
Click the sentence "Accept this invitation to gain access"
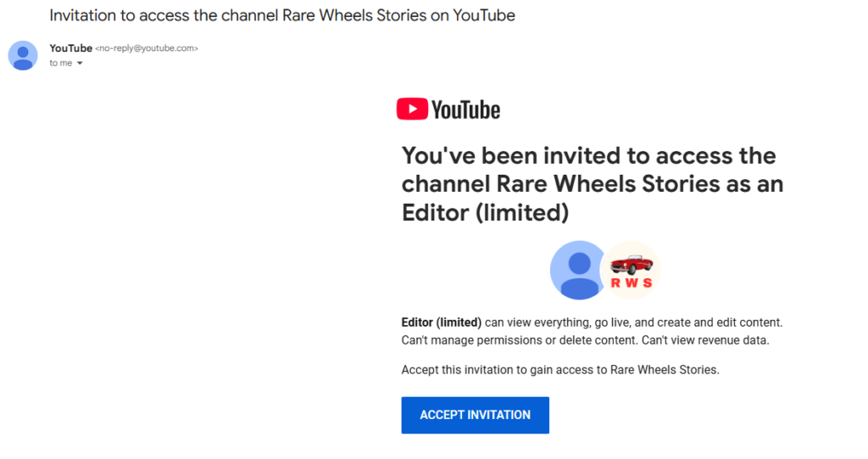pyautogui.click(x=560, y=370)
